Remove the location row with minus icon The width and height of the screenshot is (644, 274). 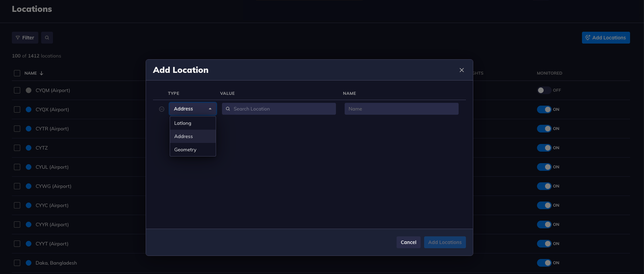click(x=162, y=109)
